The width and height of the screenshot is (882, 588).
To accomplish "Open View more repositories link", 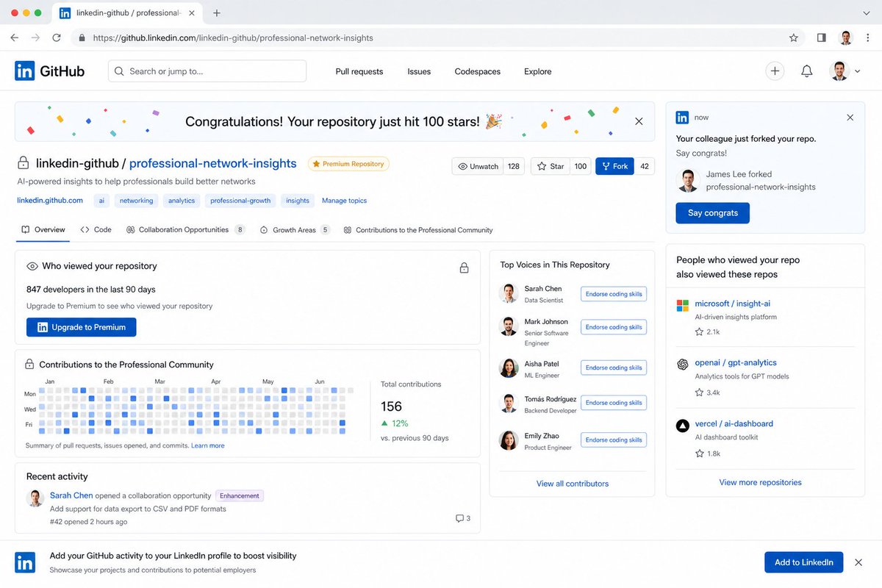I will (760, 482).
